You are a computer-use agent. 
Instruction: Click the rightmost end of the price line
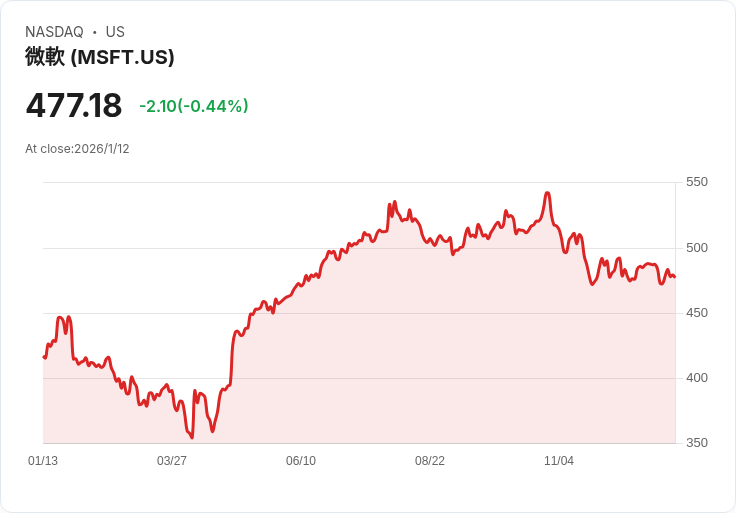[674, 277]
